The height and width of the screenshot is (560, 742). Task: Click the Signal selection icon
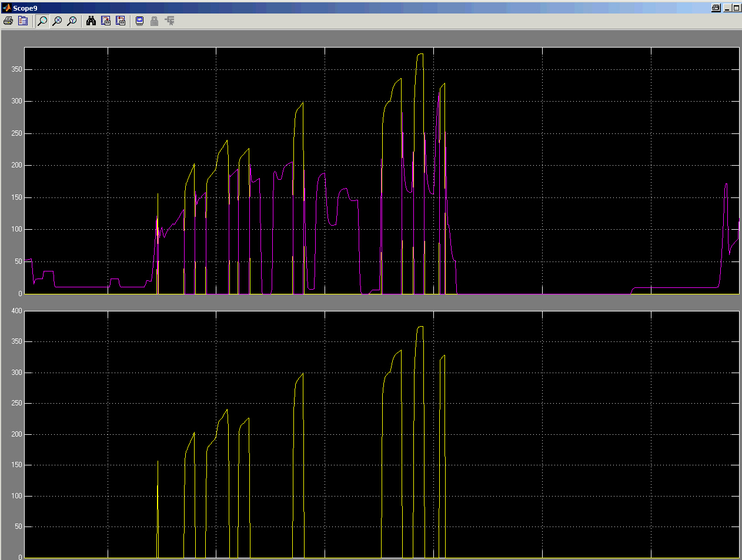169,21
